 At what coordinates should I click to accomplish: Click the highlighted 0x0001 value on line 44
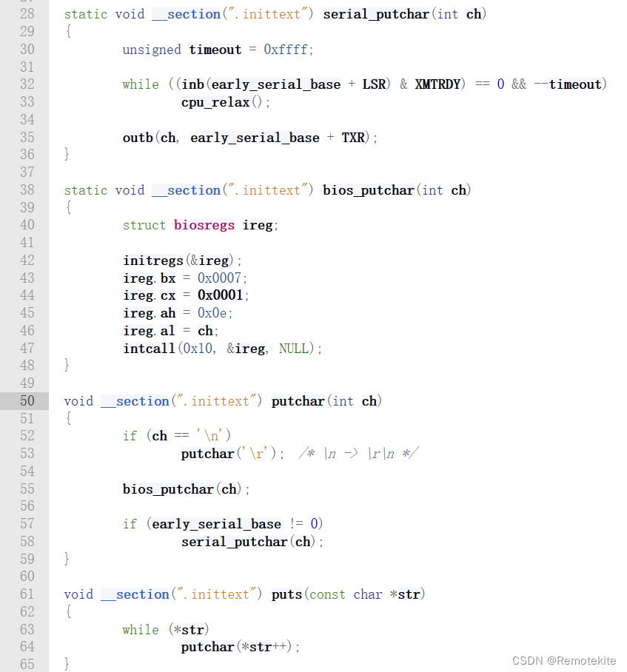[221, 295]
